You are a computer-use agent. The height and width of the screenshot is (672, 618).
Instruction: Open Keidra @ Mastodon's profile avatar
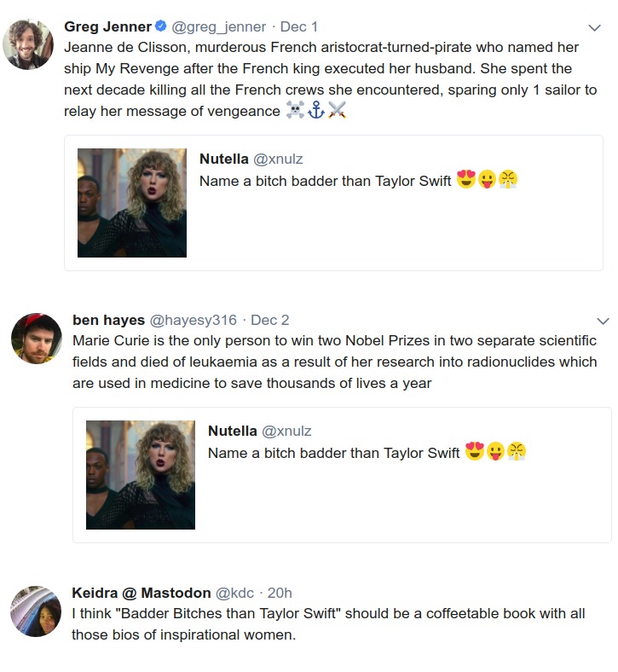(x=36, y=611)
